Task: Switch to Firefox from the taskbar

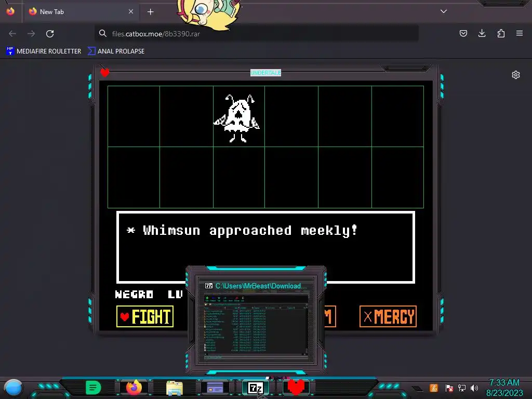Action: pos(134,387)
